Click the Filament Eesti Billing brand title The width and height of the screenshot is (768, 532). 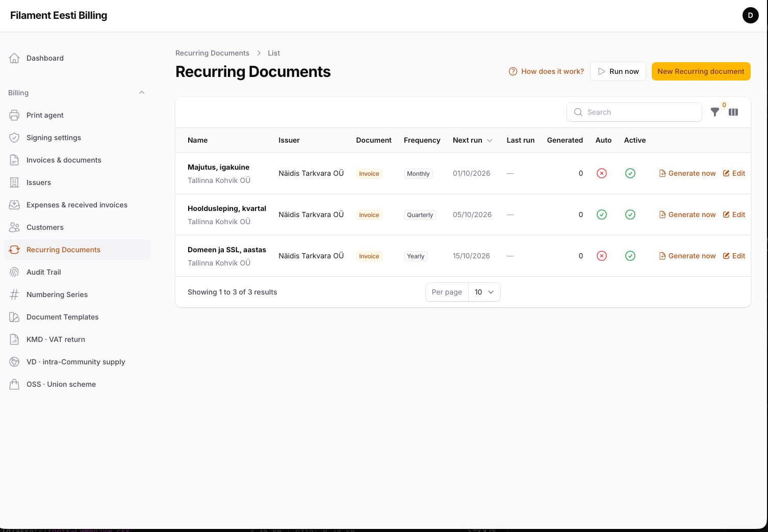click(x=59, y=15)
